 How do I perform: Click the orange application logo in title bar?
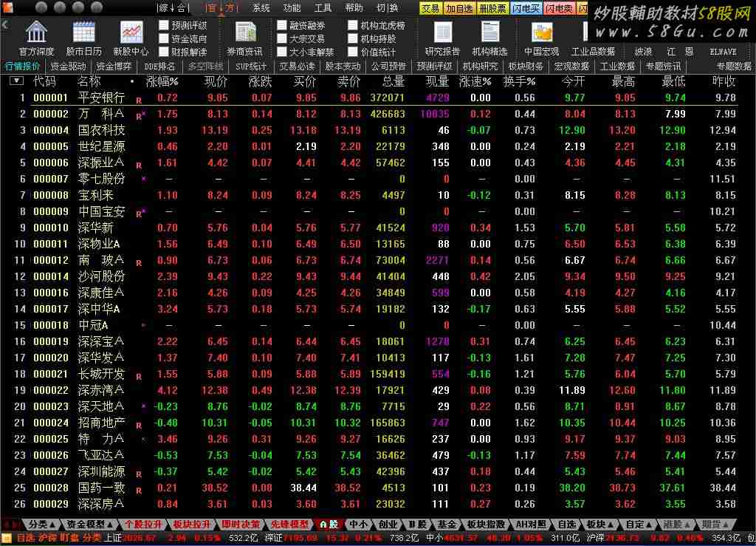[x=7, y=7]
